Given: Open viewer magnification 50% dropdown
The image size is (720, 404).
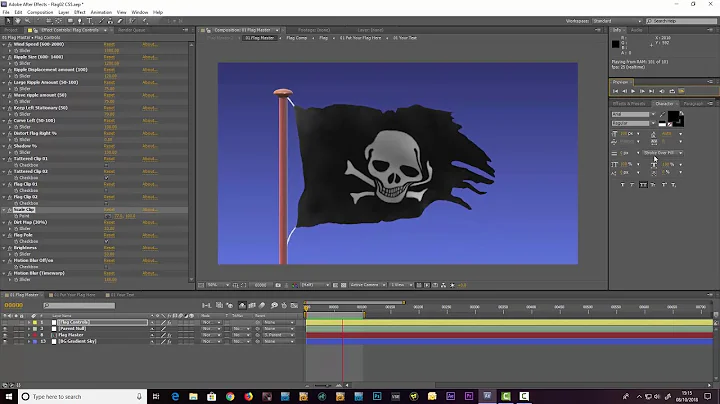Looking at the screenshot, I should (x=218, y=285).
